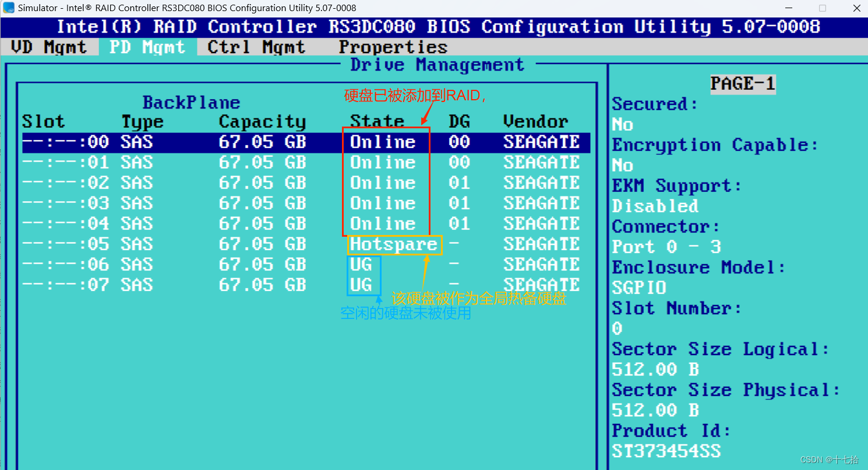Maximize the Simulator window
The image size is (868, 470).
pos(823,8)
